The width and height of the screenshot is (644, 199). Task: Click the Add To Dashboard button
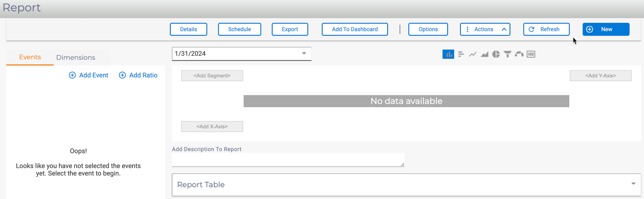click(x=355, y=29)
